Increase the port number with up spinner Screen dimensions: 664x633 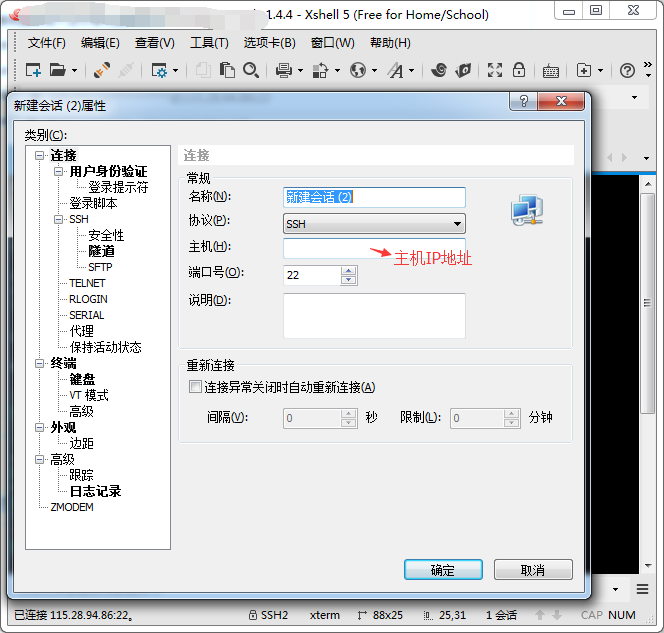349,271
